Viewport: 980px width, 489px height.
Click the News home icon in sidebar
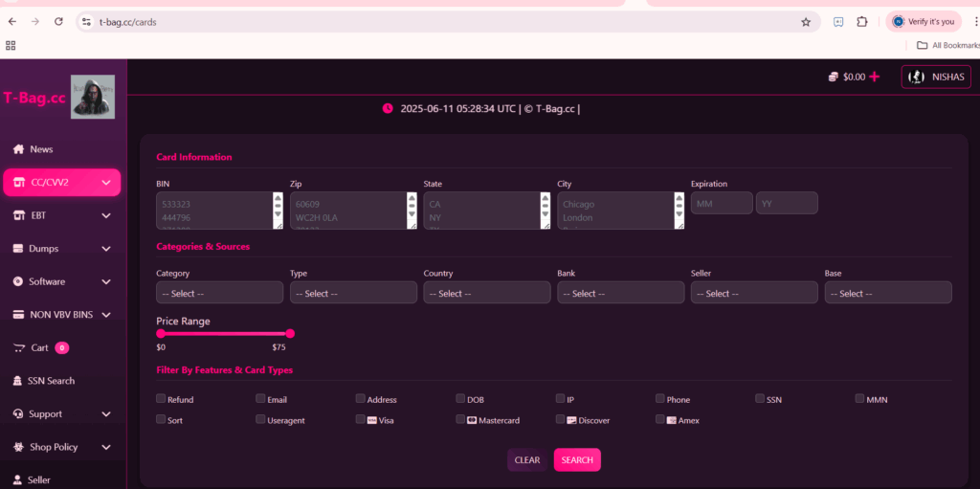[x=19, y=149]
